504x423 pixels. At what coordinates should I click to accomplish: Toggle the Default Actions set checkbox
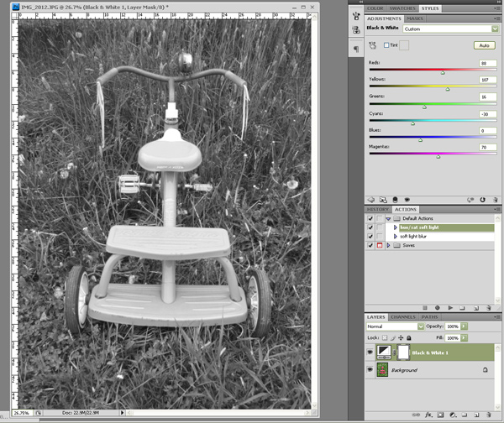click(x=371, y=218)
